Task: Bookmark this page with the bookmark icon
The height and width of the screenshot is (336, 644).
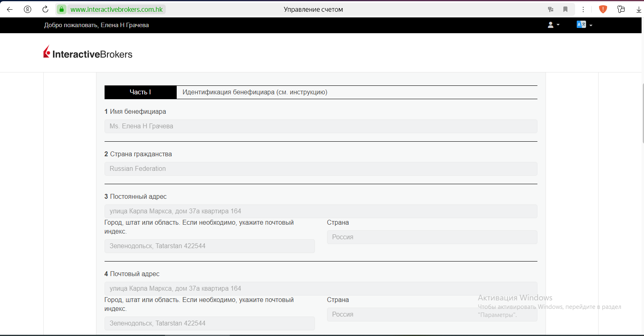Action: (x=565, y=9)
